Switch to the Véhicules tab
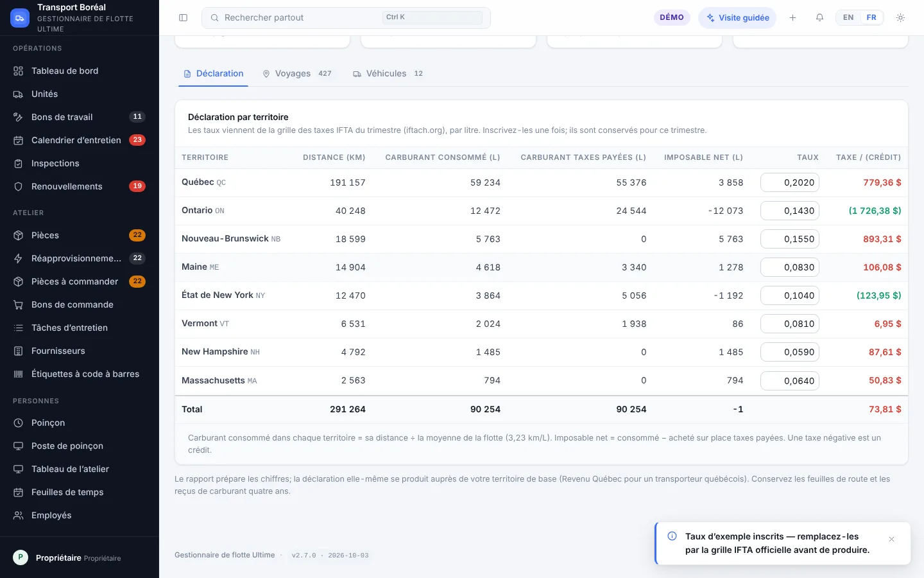 pyautogui.click(x=388, y=73)
